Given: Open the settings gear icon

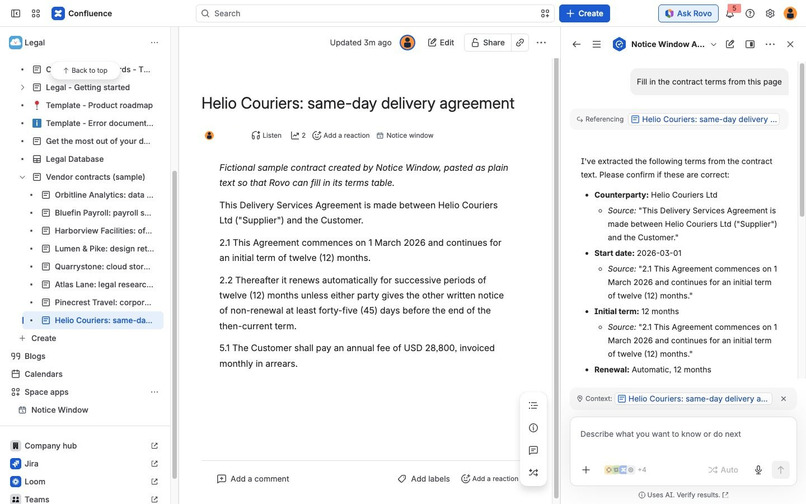Looking at the screenshot, I should [x=770, y=13].
